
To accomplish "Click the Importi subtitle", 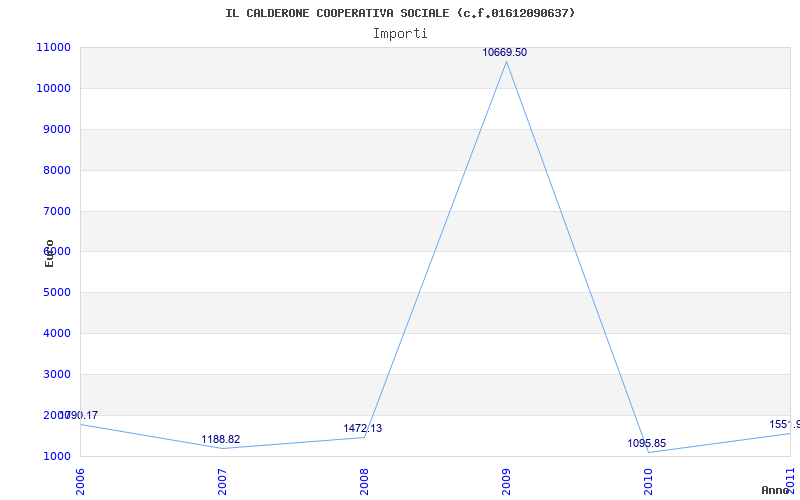I will coord(400,34).
